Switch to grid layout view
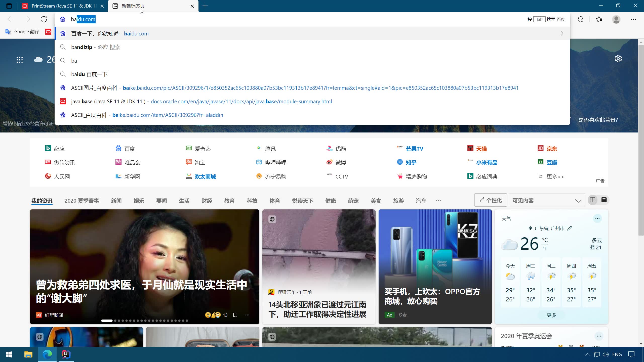This screenshot has height=362, width=644. (593, 200)
